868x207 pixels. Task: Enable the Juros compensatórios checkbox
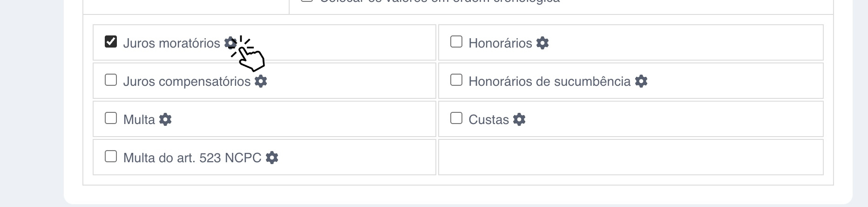(111, 80)
